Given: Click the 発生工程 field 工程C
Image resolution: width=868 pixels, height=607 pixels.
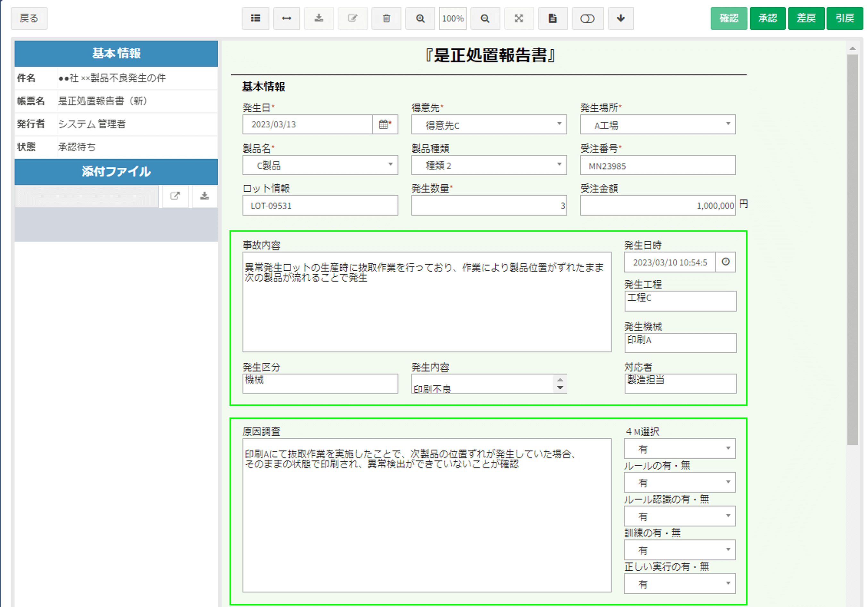Looking at the screenshot, I should tap(680, 301).
